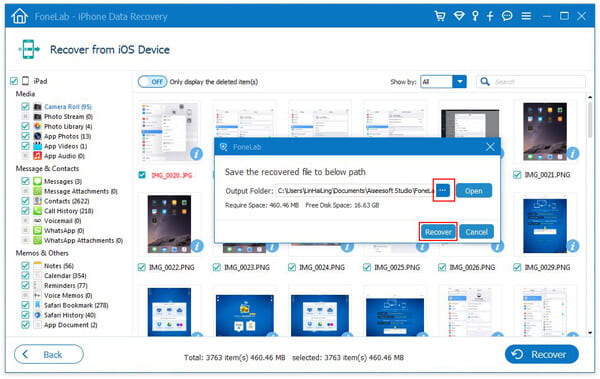The image size is (600, 379).
Task: Browse output folder with three-dots button
Action: (x=443, y=190)
